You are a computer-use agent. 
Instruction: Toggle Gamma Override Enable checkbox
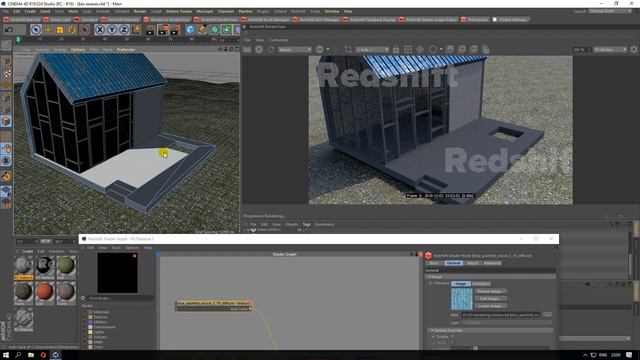tap(452, 337)
